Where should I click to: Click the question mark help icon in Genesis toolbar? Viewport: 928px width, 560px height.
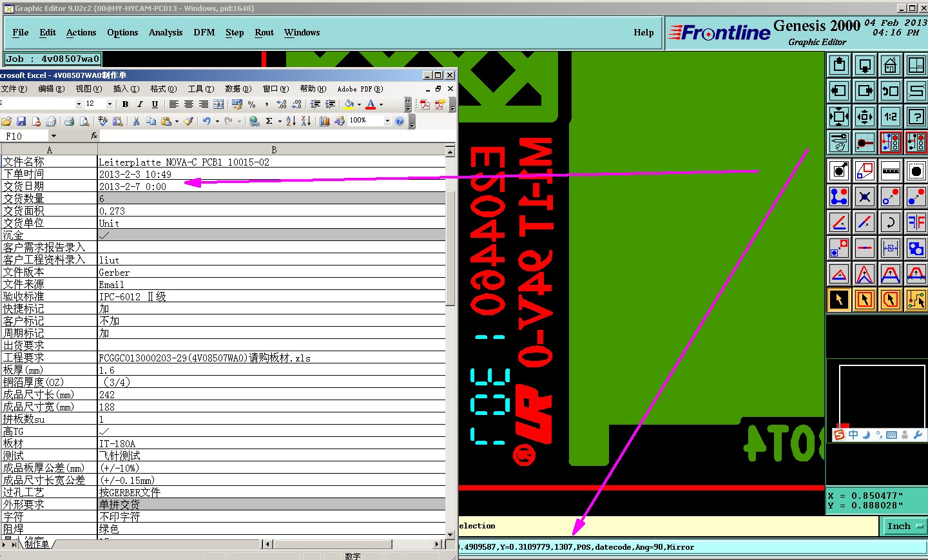(916, 117)
